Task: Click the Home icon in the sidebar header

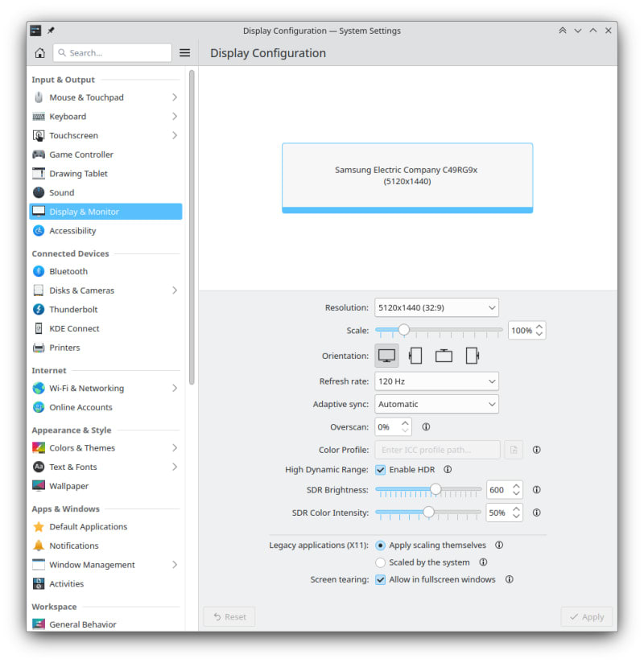Action: tap(39, 53)
